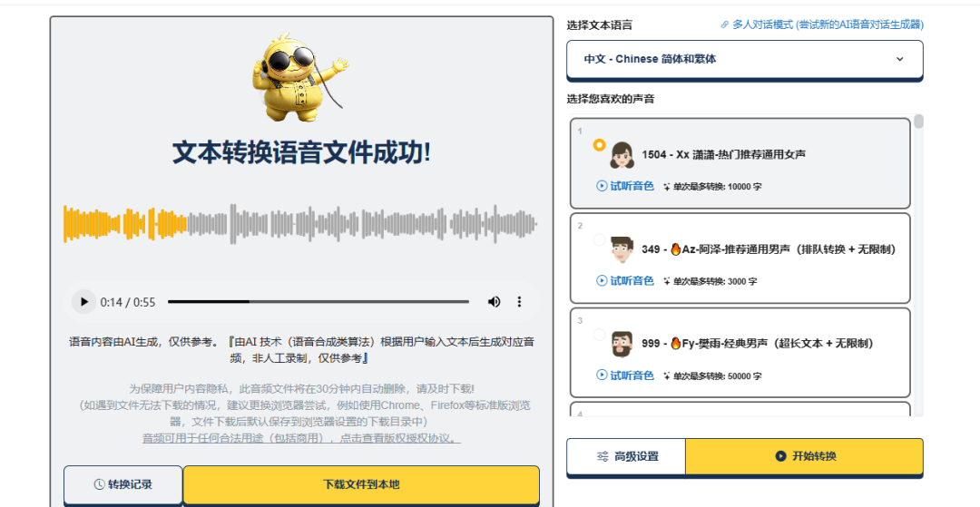Click the 选择您喜欢的声音 label
This screenshot has width=980, height=507.
[x=611, y=99]
